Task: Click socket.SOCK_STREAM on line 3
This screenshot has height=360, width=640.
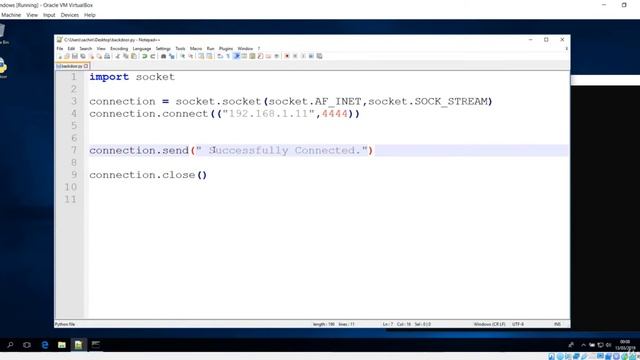Action: 427,101
